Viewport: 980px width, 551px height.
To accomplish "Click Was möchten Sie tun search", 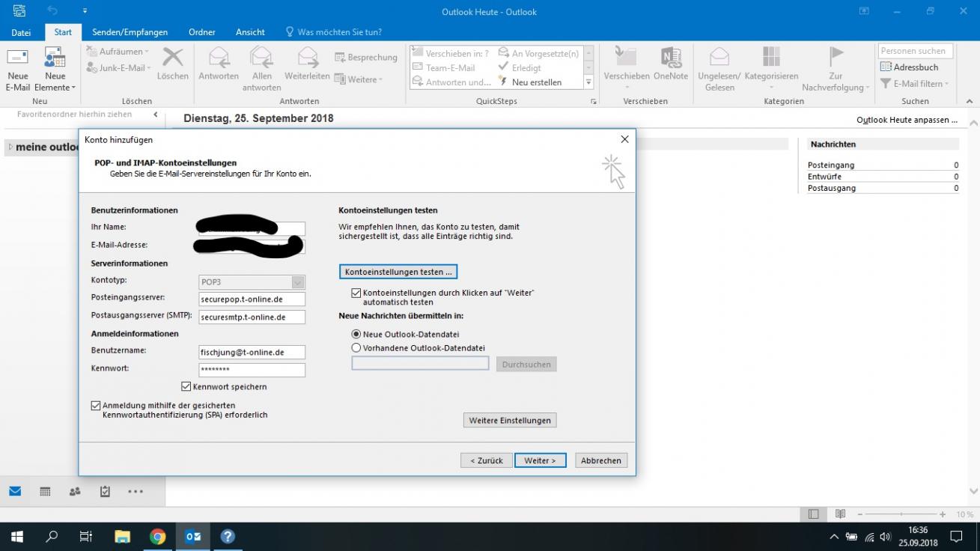I will coord(334,32).
